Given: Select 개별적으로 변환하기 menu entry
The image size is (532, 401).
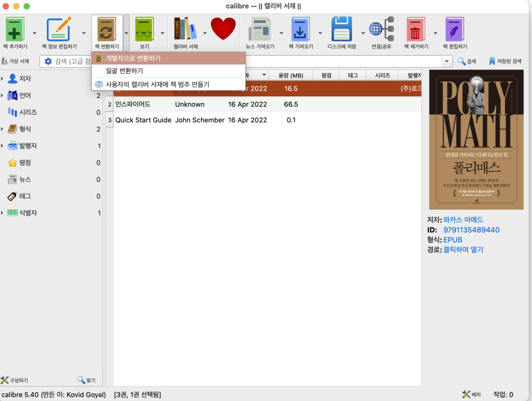Looking at the screenshot, I should click(169, 58).
